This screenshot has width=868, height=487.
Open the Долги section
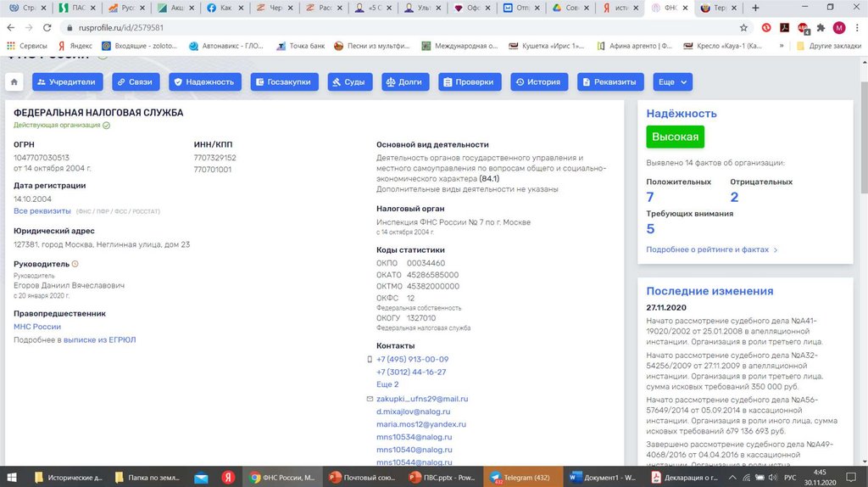coord(405,82)
